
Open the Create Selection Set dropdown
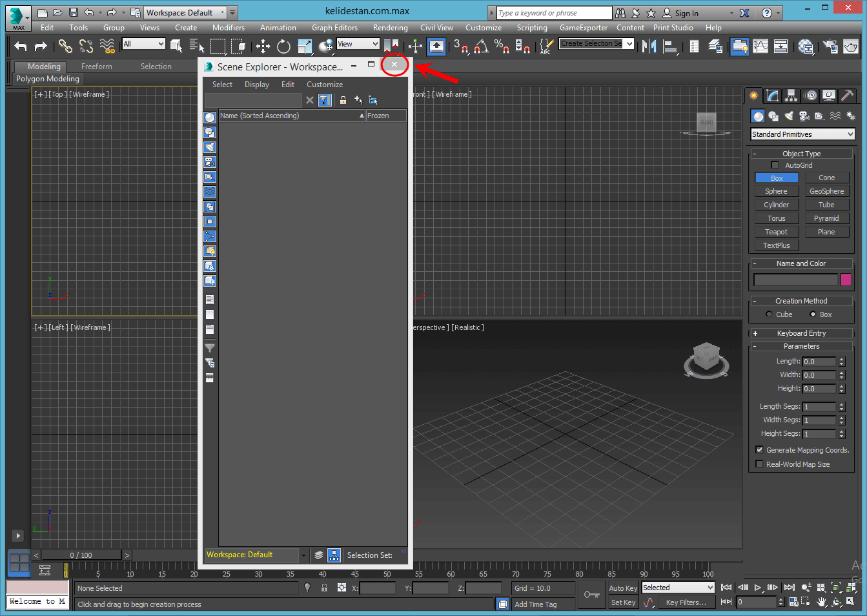597,43
